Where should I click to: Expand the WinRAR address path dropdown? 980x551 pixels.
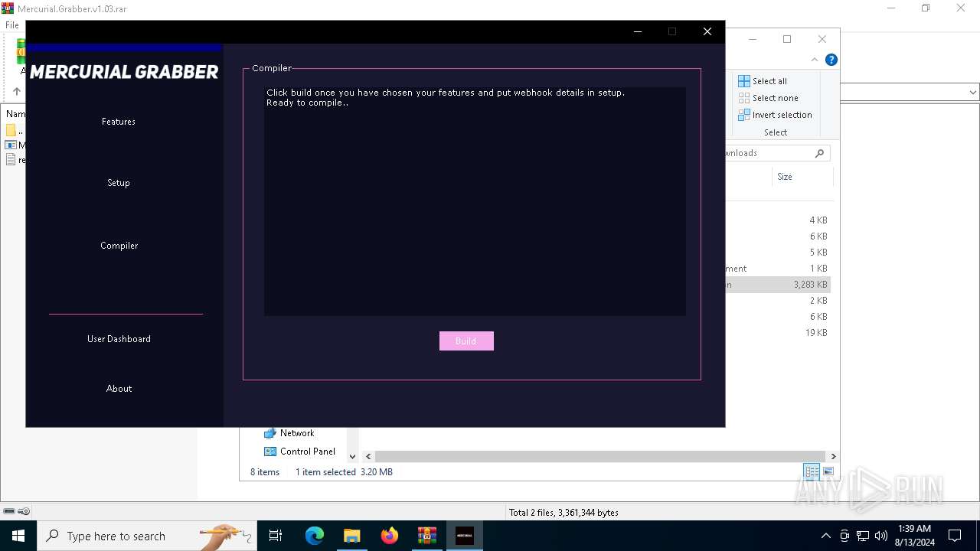pos(973,93)
